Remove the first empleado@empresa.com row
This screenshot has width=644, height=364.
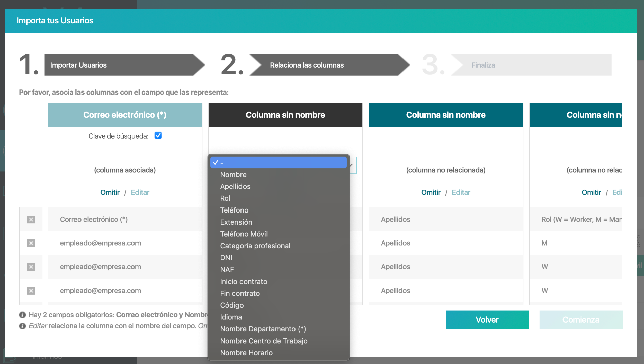click(31, 243)
